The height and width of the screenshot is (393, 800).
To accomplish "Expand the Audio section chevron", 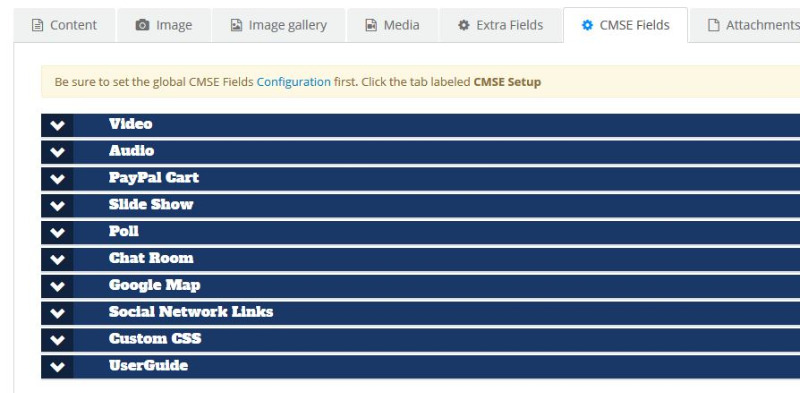I will [x=58, y=152].
